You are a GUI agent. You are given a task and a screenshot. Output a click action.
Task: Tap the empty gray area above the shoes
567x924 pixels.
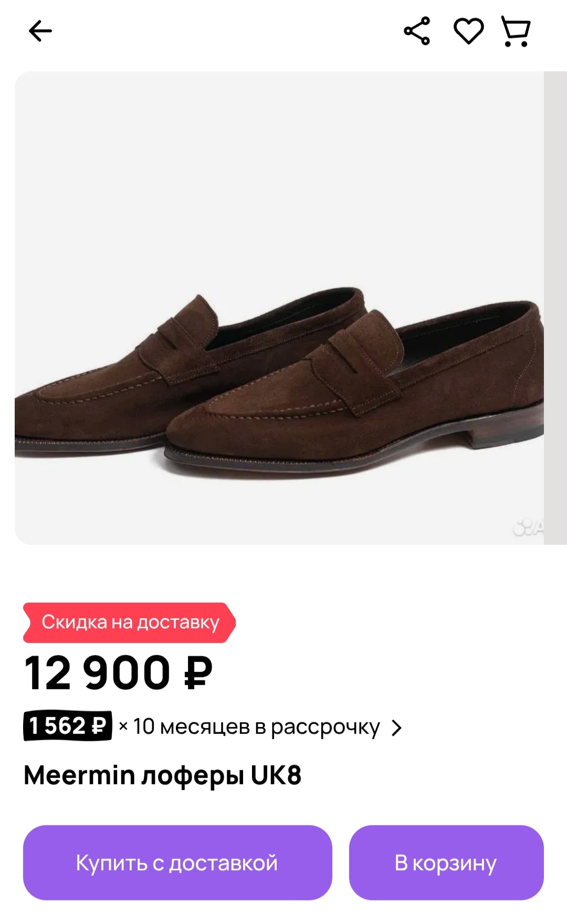coord(278,173)
